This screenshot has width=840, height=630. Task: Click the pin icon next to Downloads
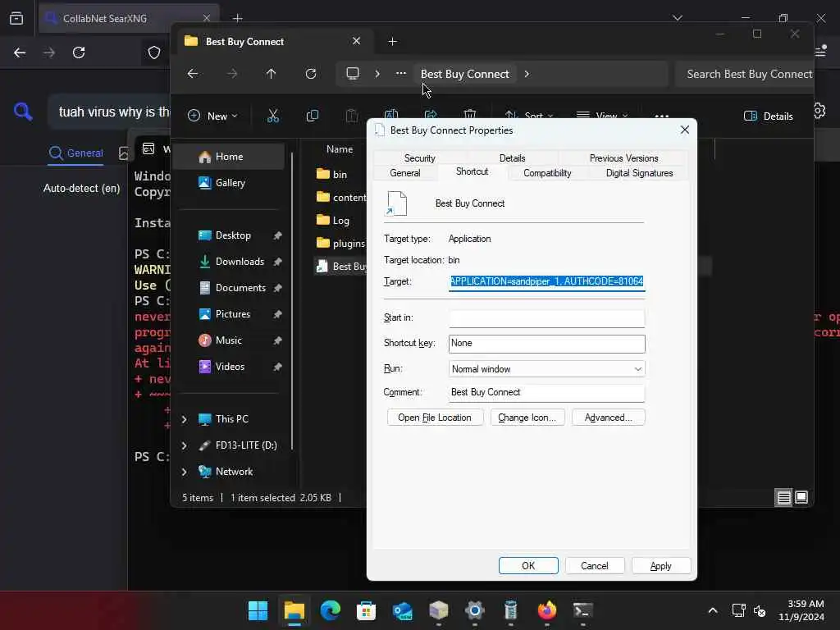277,262
